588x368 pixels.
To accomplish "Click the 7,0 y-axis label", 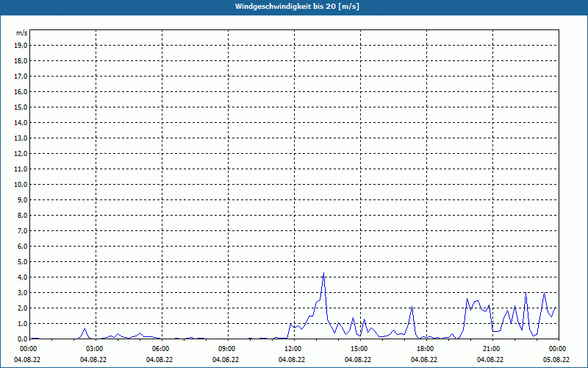I will tap(22, 231).
